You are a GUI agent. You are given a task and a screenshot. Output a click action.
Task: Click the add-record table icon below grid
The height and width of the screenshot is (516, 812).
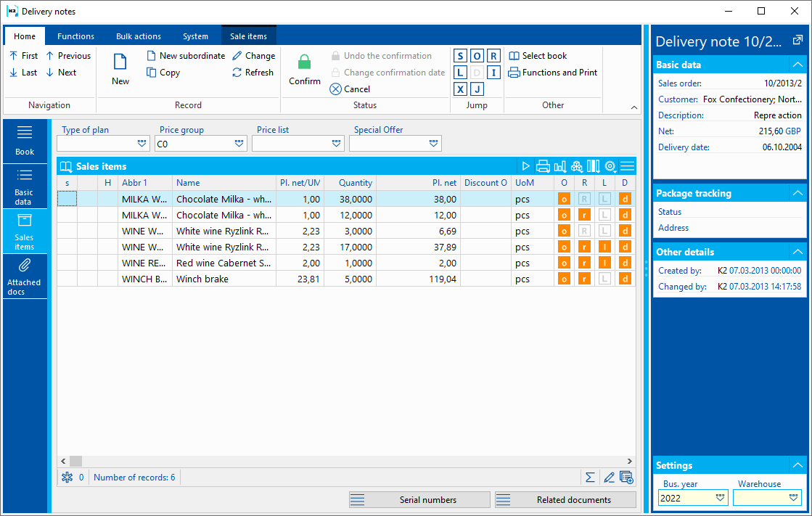click(626, 477)
